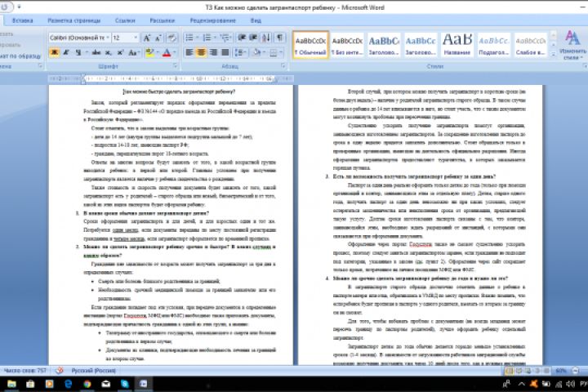Click the word count in status bar

pyautogui.click(x=25, y=371)
